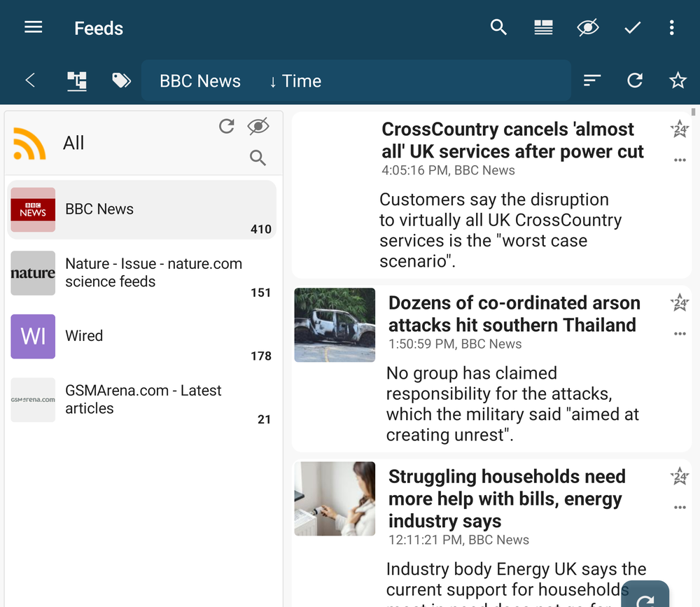
Task: Click the 21 unread count for GSMArena
Action: (264, 419)
